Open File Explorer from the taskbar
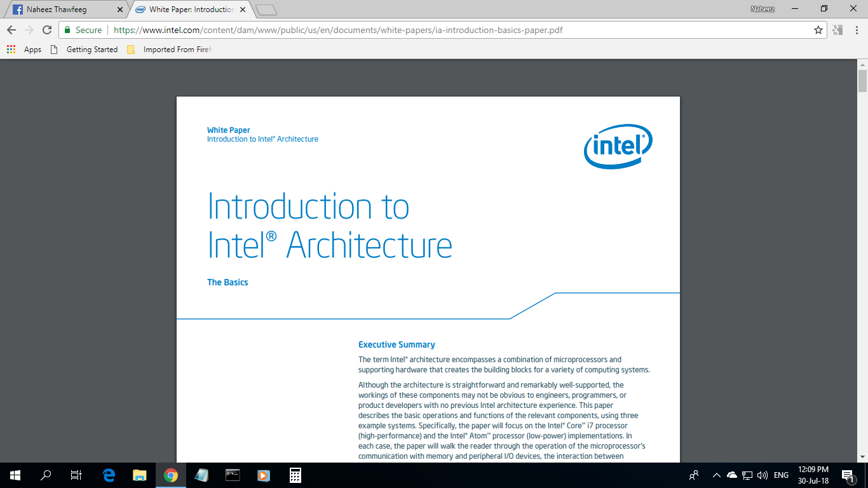The height and width of the screenshot is (488, 868). click(x=140, y=475)
